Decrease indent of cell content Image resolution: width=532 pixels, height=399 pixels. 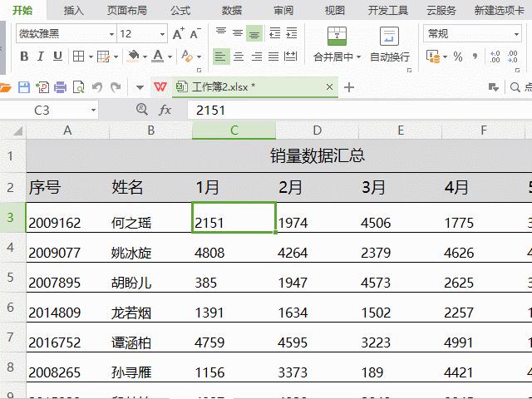(x=274, y=33)
